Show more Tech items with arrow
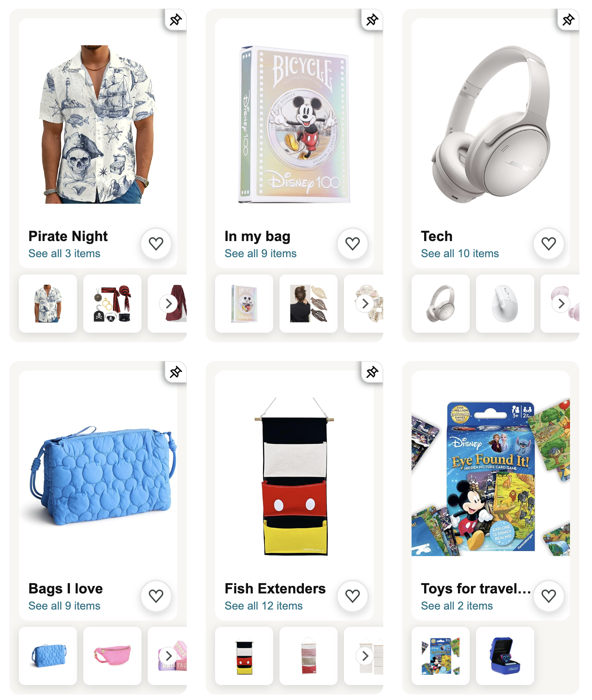The height and width of the screenshot is (700, 592). pos(561,304)
